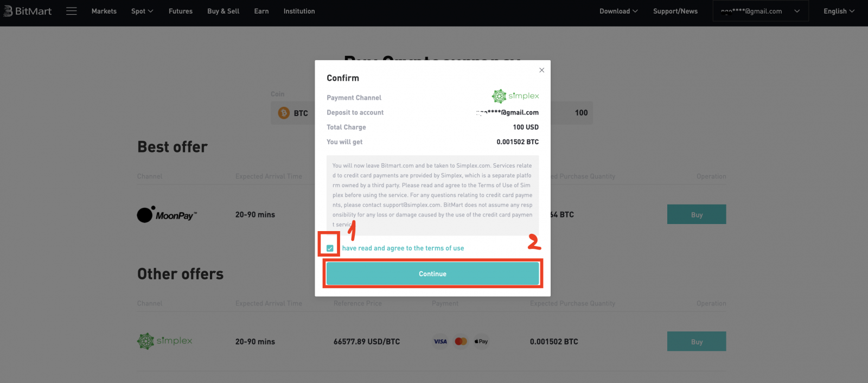868x383 pixels.
Task: Click the Apple Pay icon
Action: tap(481, 341)
